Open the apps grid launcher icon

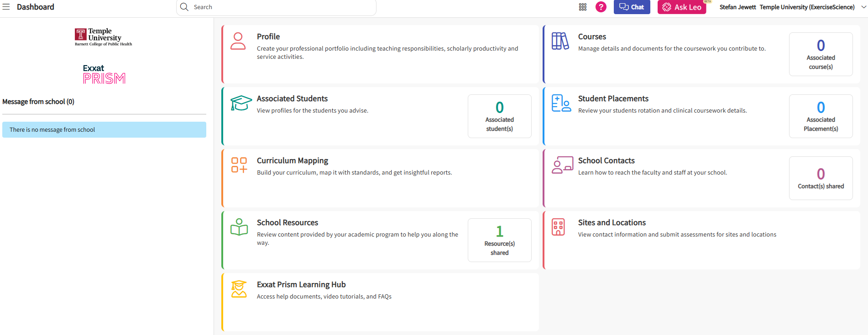pyautogui.click(x=583, y=7)
